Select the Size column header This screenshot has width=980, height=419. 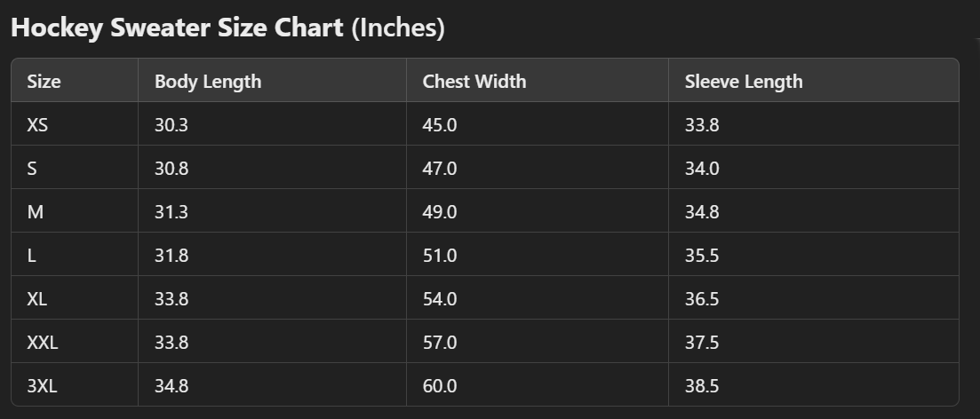44,82
